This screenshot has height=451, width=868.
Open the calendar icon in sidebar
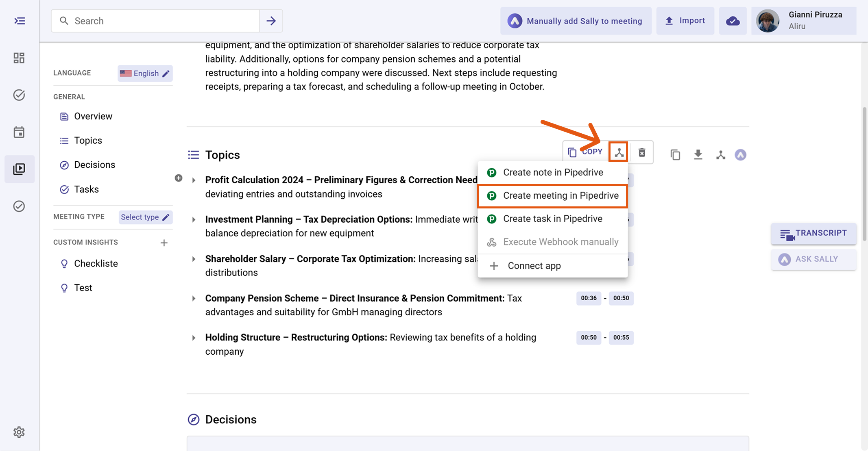coord(19,132)
